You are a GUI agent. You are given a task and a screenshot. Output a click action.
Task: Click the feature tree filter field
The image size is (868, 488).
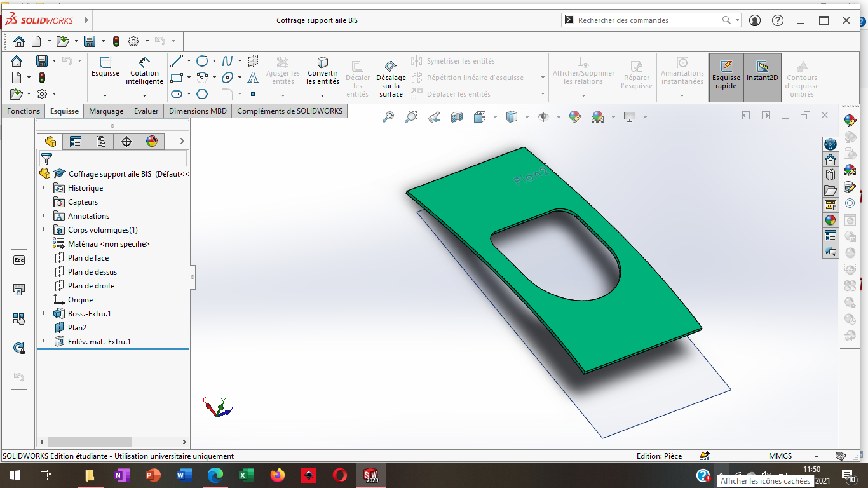(x=113, y=159)
